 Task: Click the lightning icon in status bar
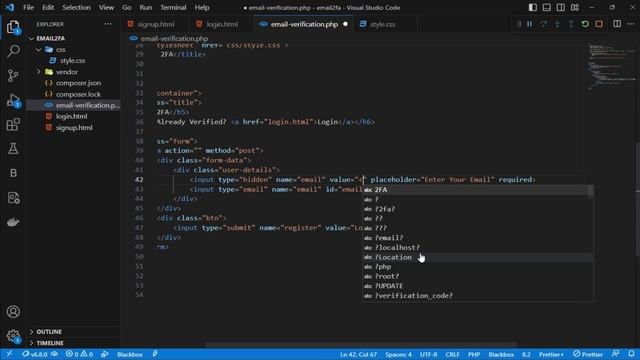click(x=155, y=354)
